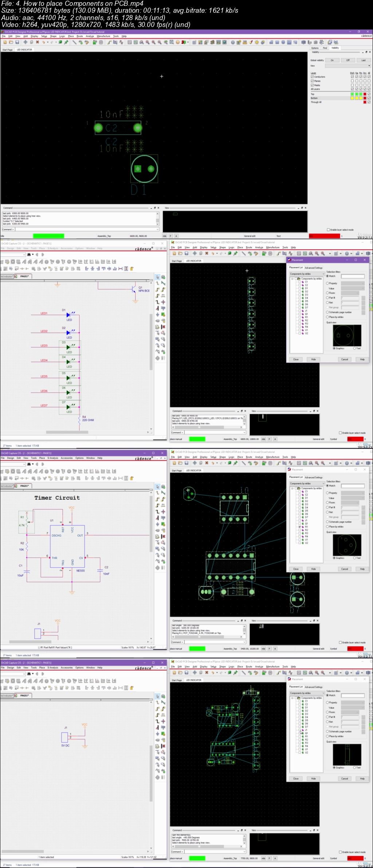Click the red Through All Drc color swatch
373x868 pixels.
click(365, 102)
